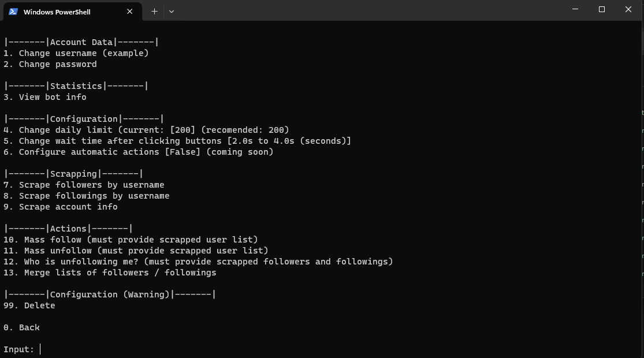Image resolution: width=644 pixels, height=358 pixels.
Task: Click '8. Scrape followings by username' line
Action: coord(86,196)
